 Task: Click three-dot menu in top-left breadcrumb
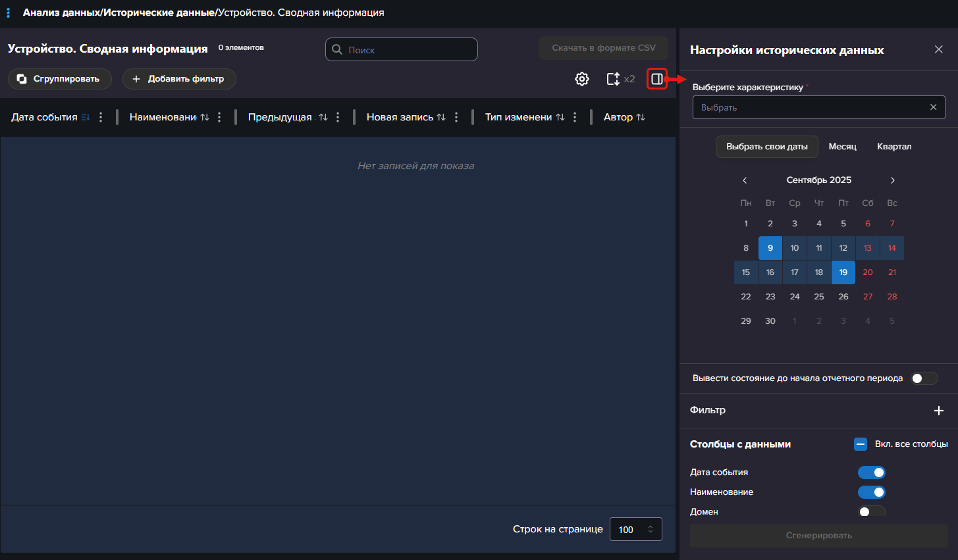[9, 13]
